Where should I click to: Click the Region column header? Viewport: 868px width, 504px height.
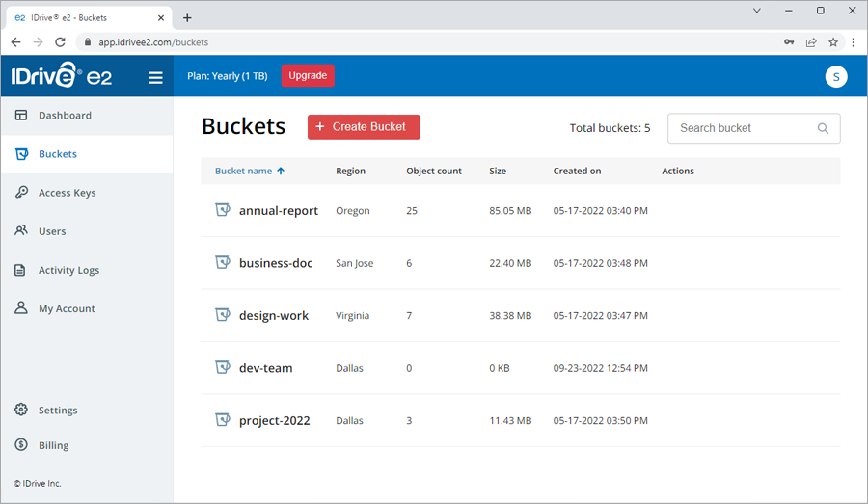(350, 171)
